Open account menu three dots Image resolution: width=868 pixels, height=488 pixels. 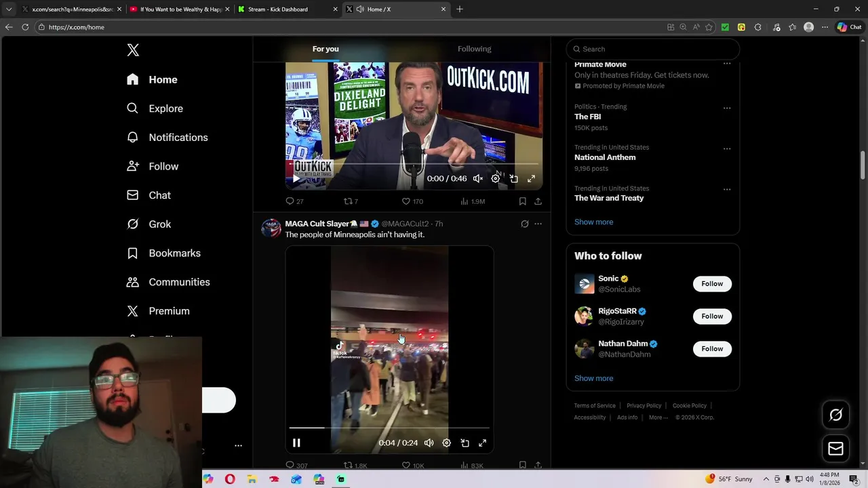point(238,446)
